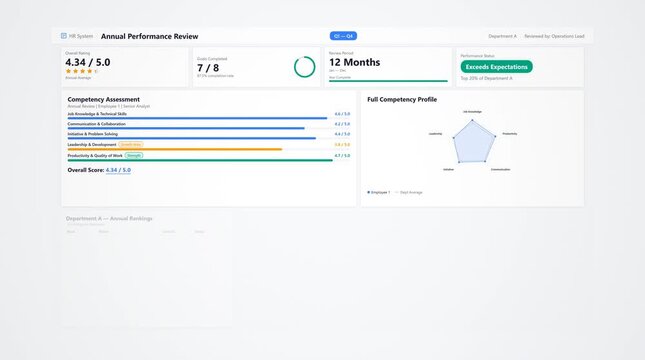The height and width of the screenshot is (360, 645).
Task: Click the Q1 – Q4 period pill
Action: pyautogui.click(x=343, y=36)
